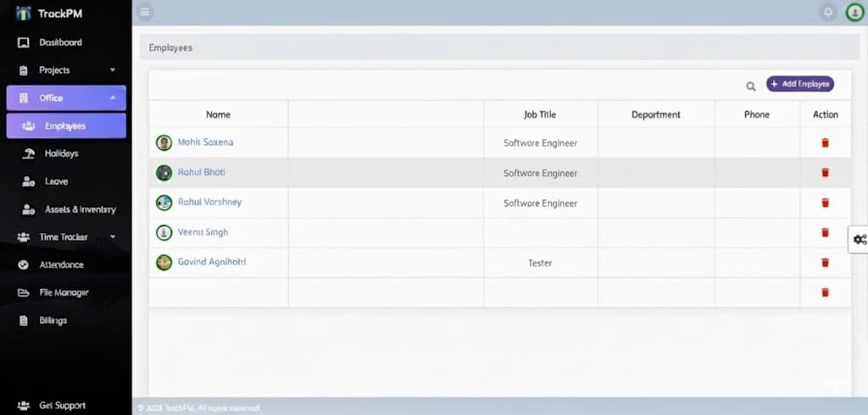This screenshot has width=868, height=415.
Task: Open the notifications bell
Action: (828, 12)
